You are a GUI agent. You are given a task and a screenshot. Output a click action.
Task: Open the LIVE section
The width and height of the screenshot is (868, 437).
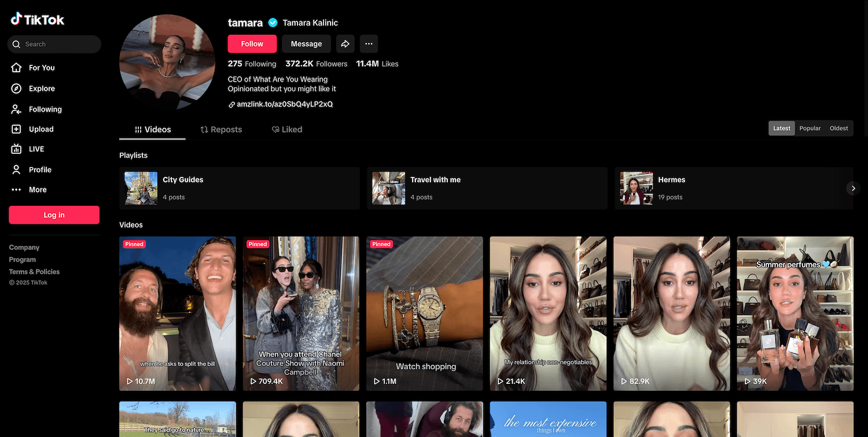[x=36, y=149]
